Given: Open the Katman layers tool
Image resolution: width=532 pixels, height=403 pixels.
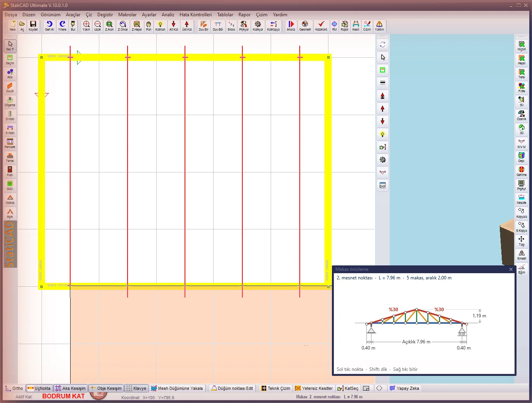Looking at the screenshot, I should point(160,26).
